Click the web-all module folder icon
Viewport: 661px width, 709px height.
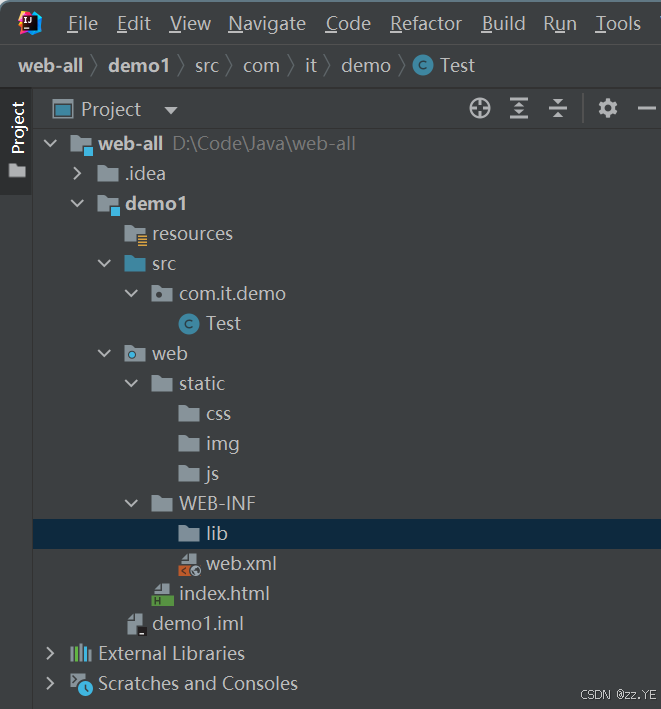pos(82,145)
